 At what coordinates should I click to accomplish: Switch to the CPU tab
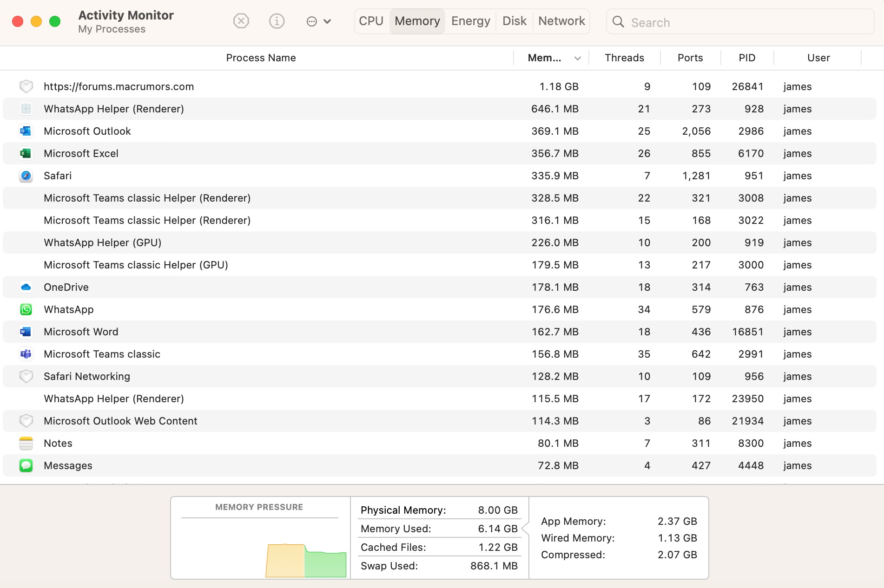click(371, 21)
